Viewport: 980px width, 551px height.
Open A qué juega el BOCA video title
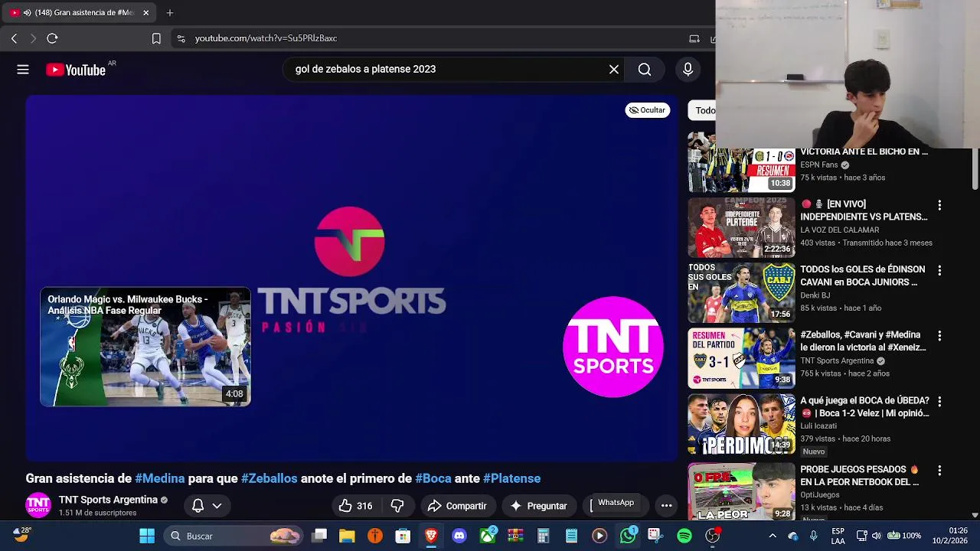tap(864, 407)
